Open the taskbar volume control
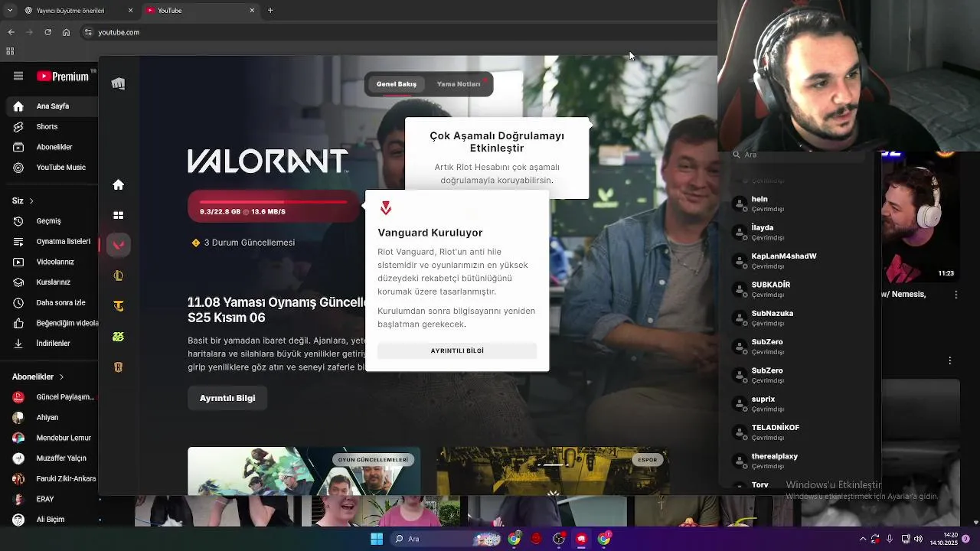This screenshot has height=551, width=980. (918, 539)
